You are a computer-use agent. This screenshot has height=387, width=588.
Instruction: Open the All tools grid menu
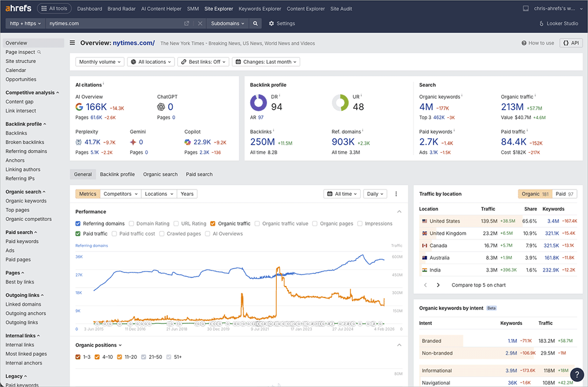(x=54, y=9)
